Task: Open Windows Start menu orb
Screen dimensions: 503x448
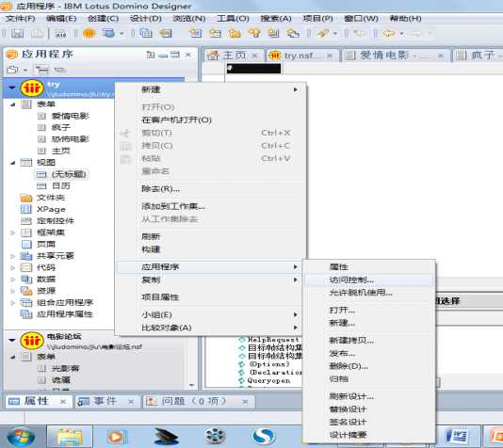Action: (x=21, y=437)
